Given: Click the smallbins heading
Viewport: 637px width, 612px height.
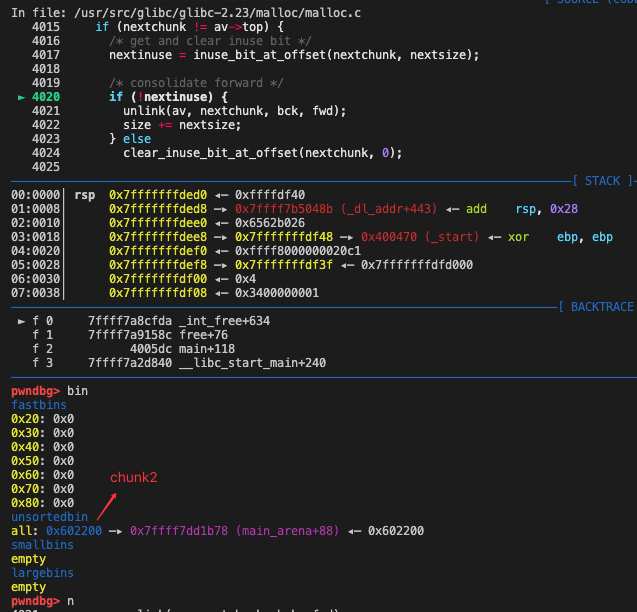Looking at the screenshot, I should click(x=43, y=545).
